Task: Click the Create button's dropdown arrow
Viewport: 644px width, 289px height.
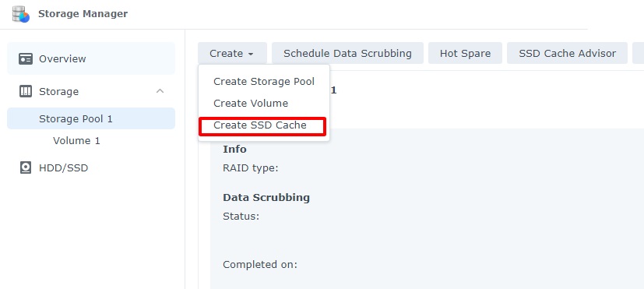Action: (251, 54)
